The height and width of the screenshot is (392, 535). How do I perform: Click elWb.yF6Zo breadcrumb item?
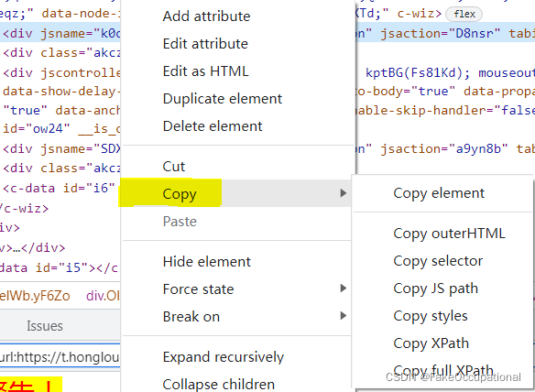(x=35, y=296)
